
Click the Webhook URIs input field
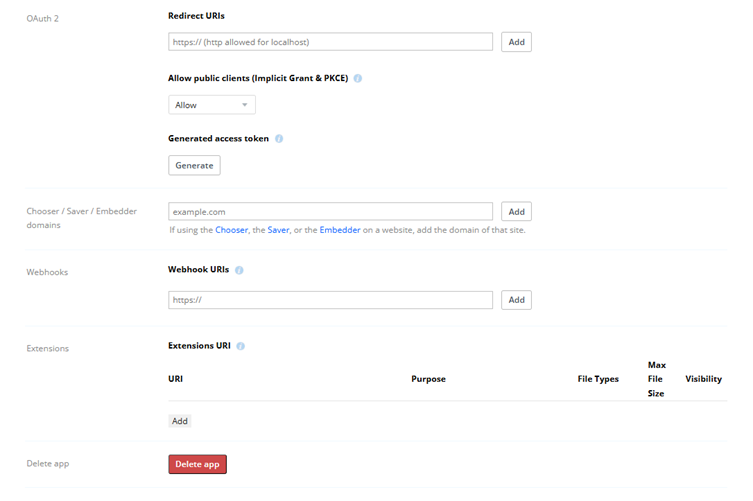330,300
